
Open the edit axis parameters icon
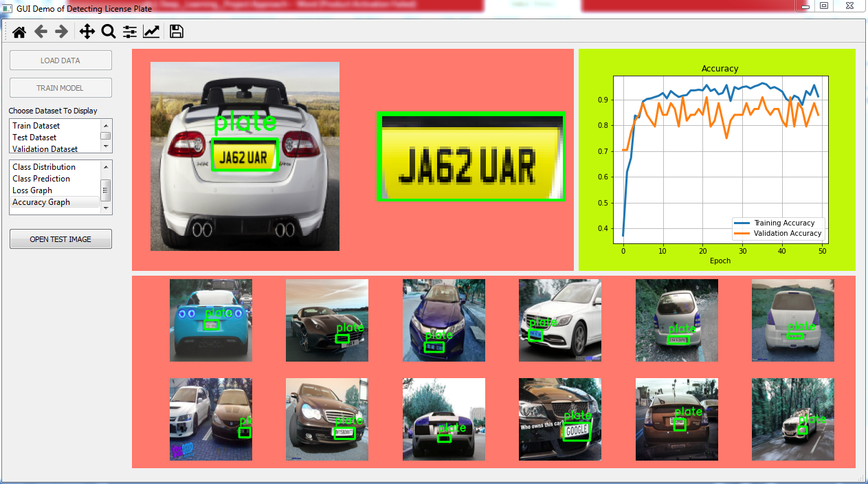tap(151, 31)
